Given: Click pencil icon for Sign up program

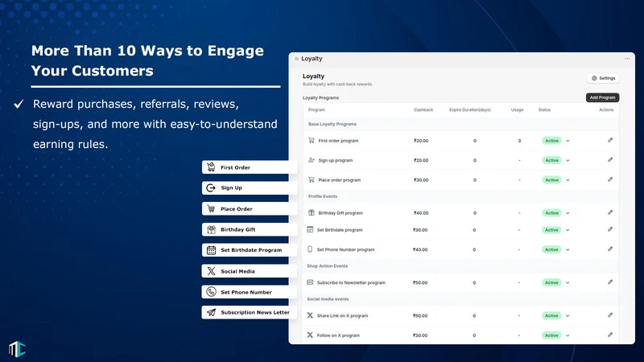Looking at the screenshot, I should pos(610,159).
